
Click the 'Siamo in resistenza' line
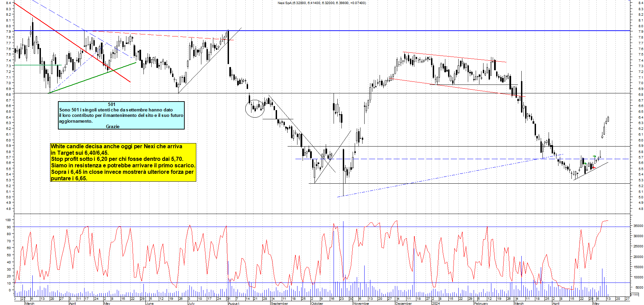pos(123,165)
